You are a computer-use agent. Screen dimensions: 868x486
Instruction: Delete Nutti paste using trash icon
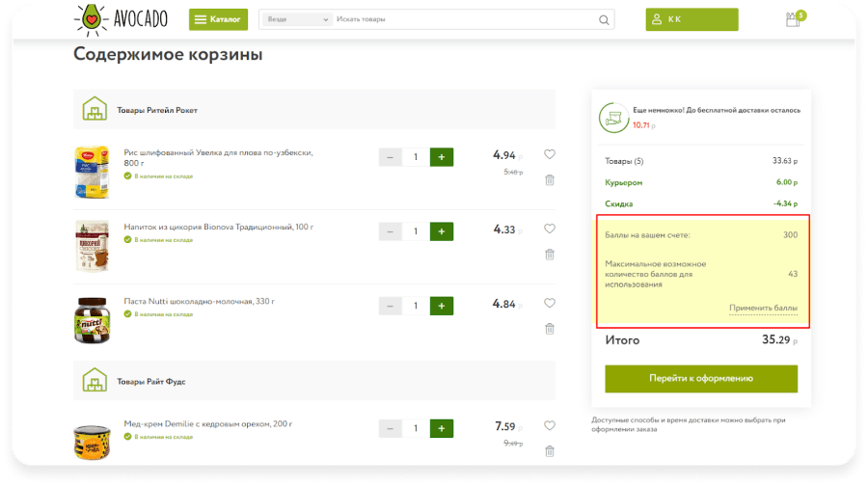click(549, 329)
